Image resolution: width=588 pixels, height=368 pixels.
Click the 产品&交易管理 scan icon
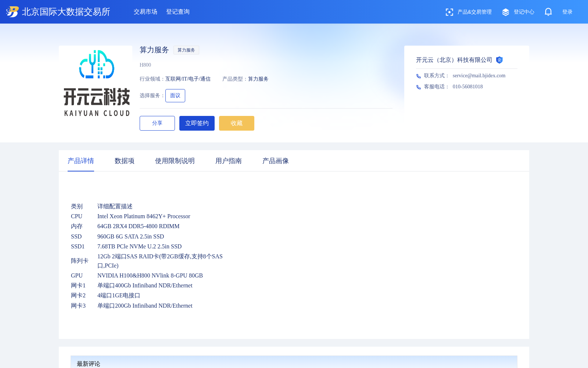pyautogui.click(x=449, y=12)
